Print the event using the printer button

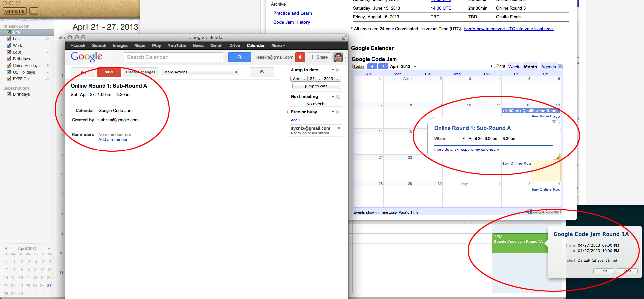[x=262, y=72]
